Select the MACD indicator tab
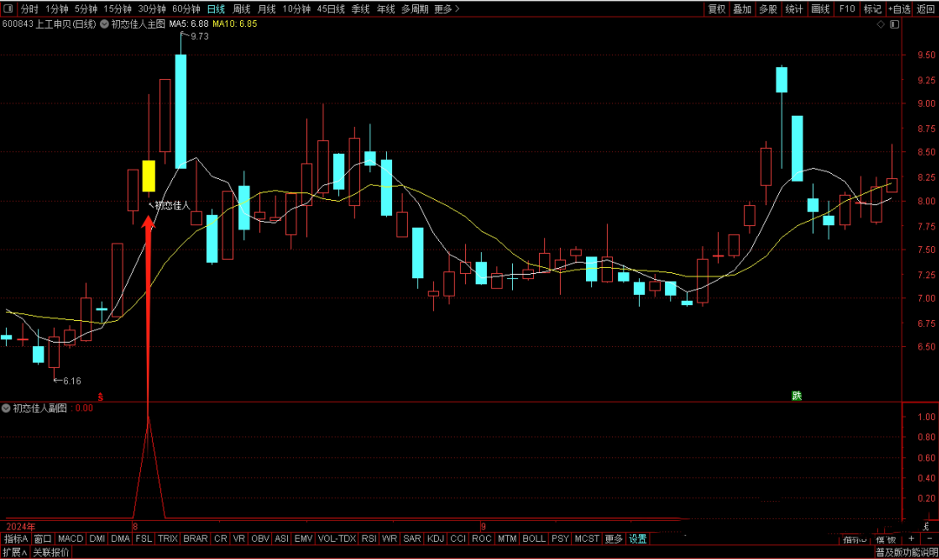This screenshot has width=939, height=560. [70, 538]
